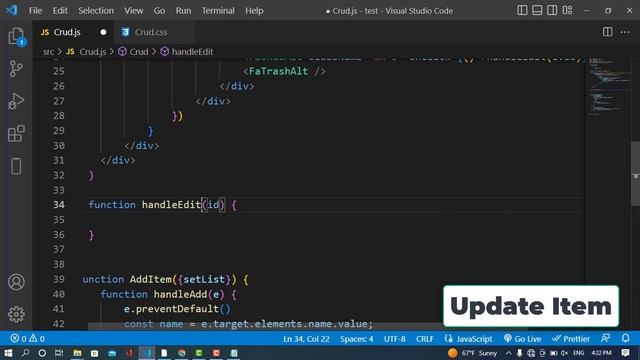Click the vertical editor scrollbar thumb
This screenshot has height=360, width=640.
tap(636, 173)
